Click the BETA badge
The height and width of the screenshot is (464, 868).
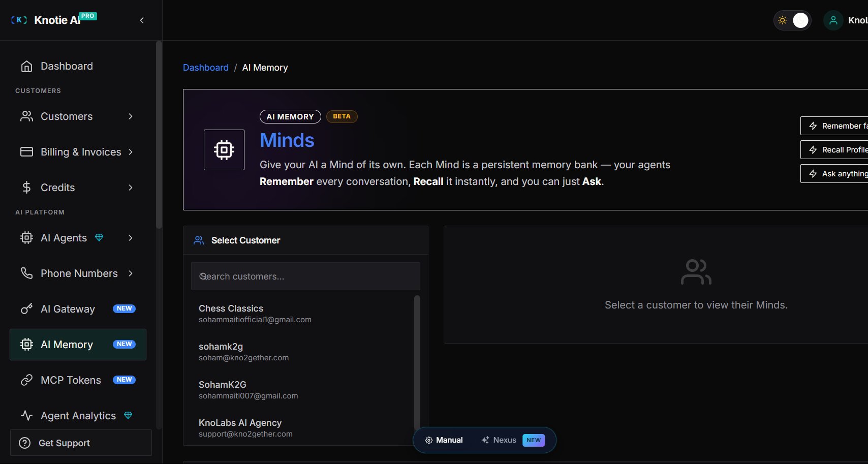[x=342, y=116]
